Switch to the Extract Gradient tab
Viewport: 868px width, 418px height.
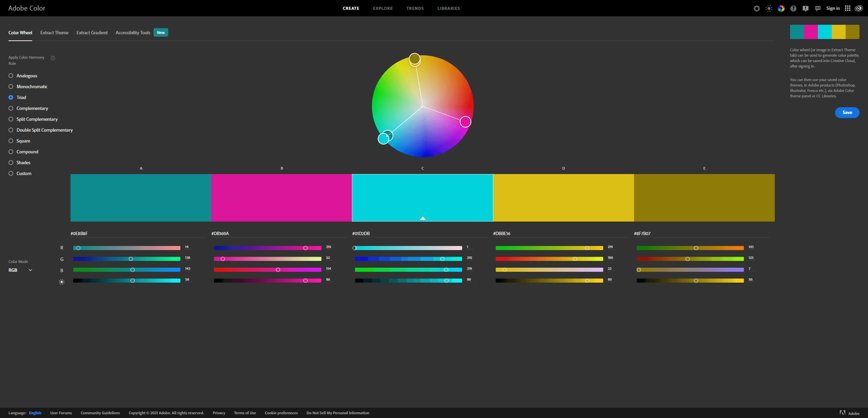point(92,32)
